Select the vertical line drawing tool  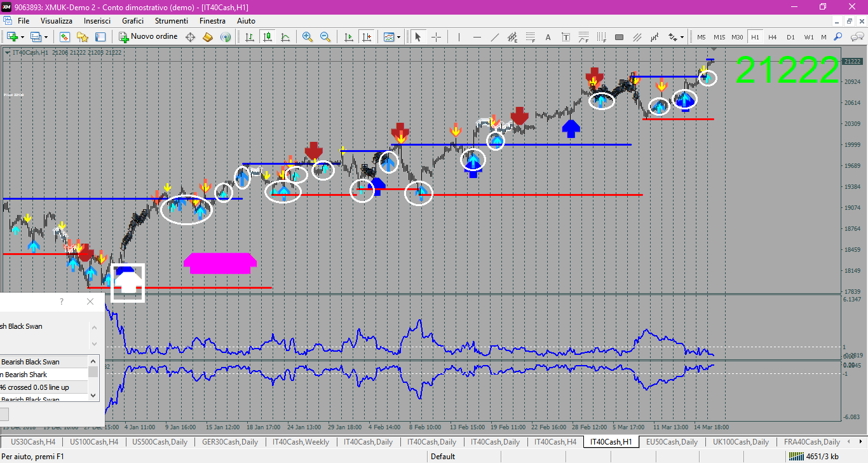click(x=459, y=37)
